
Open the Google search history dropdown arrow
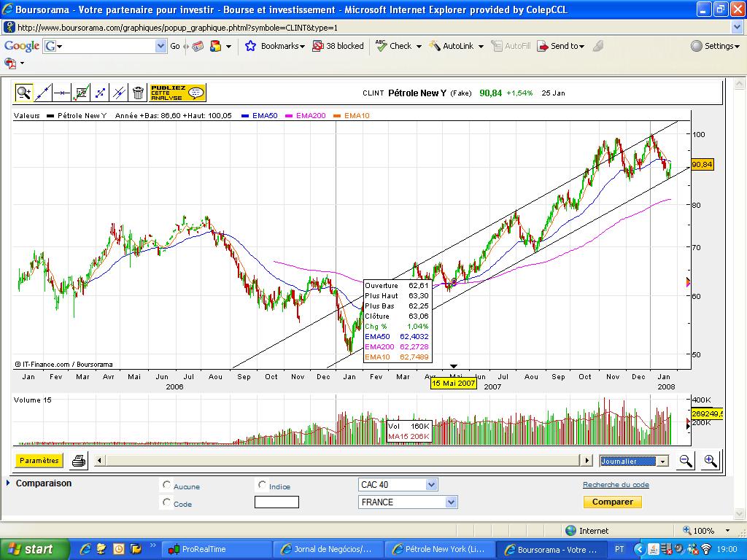tap(161, 46)
